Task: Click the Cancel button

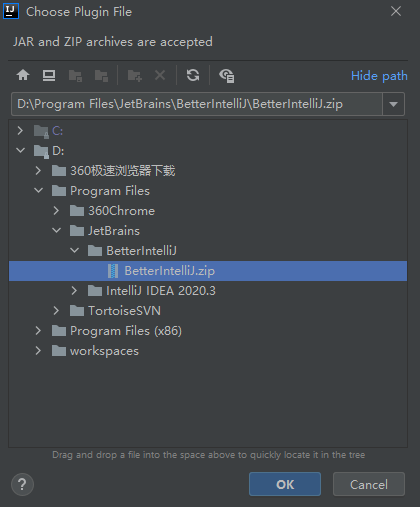Action: point(369,484)
